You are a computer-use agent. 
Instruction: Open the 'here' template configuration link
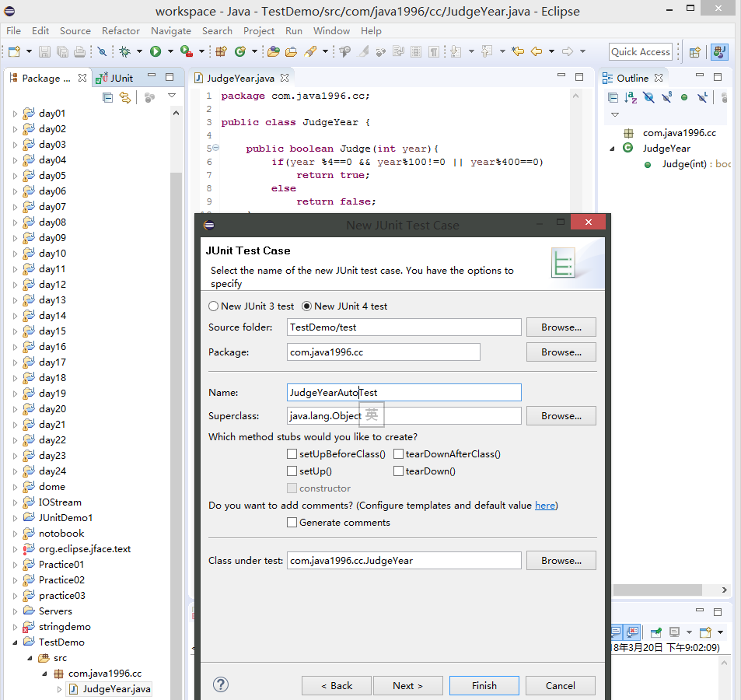click(545, 506)
